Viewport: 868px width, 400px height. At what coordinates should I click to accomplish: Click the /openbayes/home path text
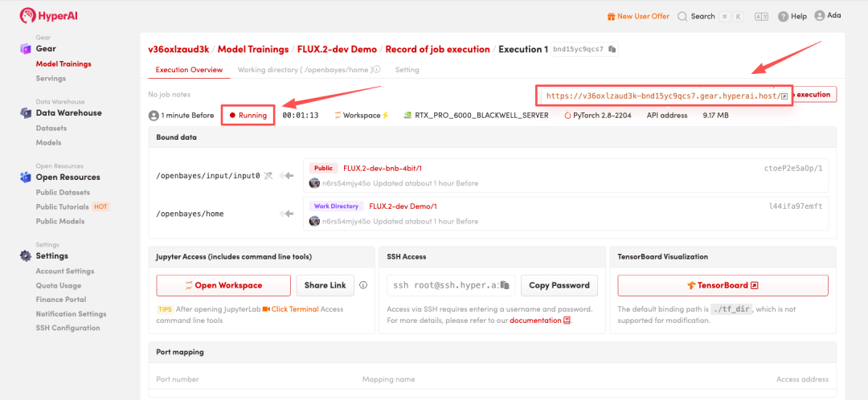pos(190,214)
